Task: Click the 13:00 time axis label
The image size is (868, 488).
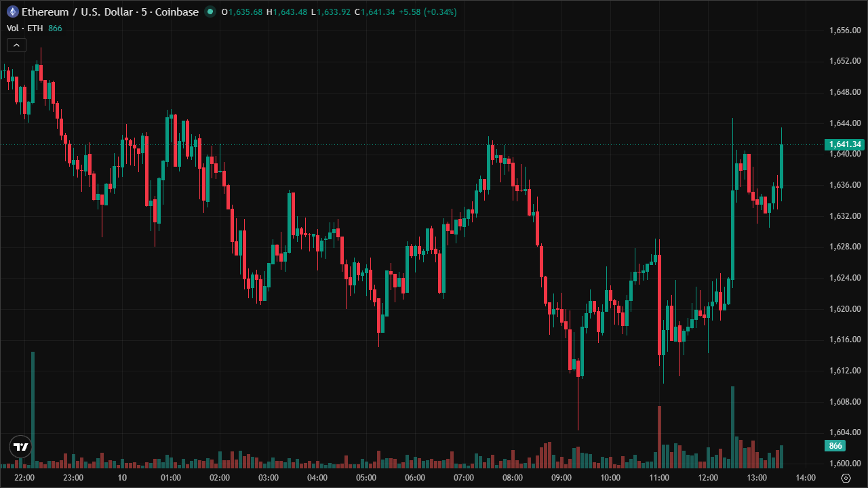Action: point(757,478)
